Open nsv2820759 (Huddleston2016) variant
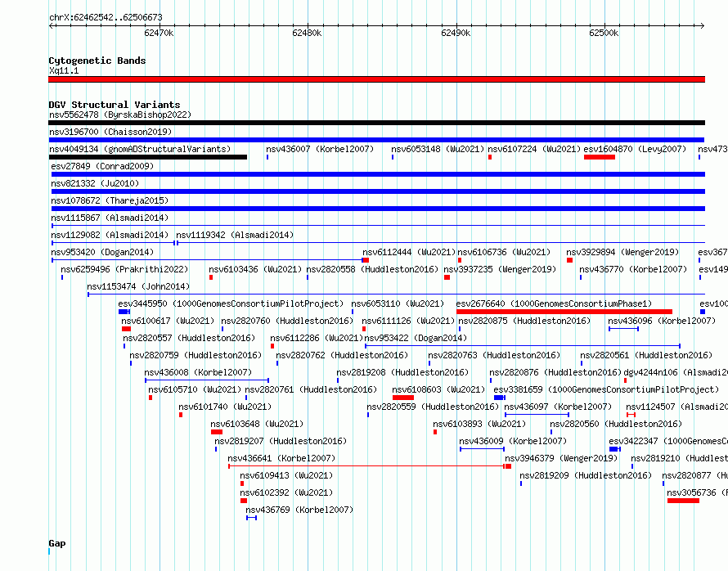The image size is (728, 571). click(x=195, y=355)
